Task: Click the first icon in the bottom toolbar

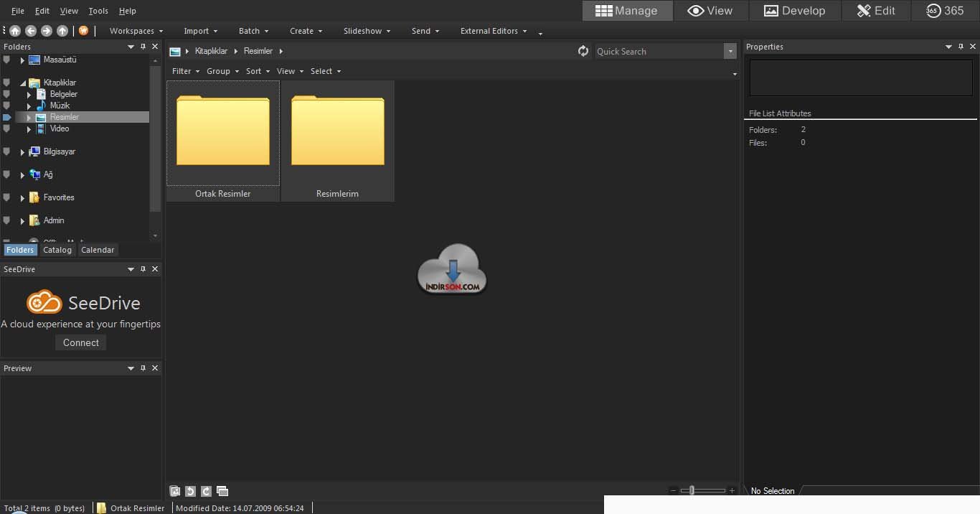Action: [175, 491]
